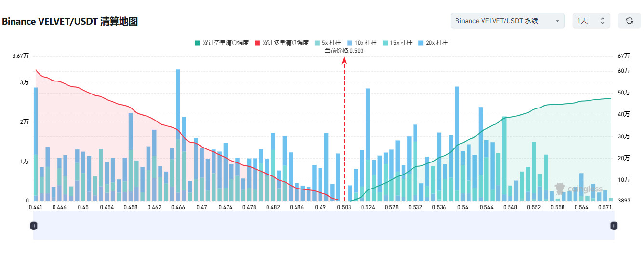This screenshot has height=256, width=644.
Task: Click the tallest bar near price 0.466
Action: point(178,135)
